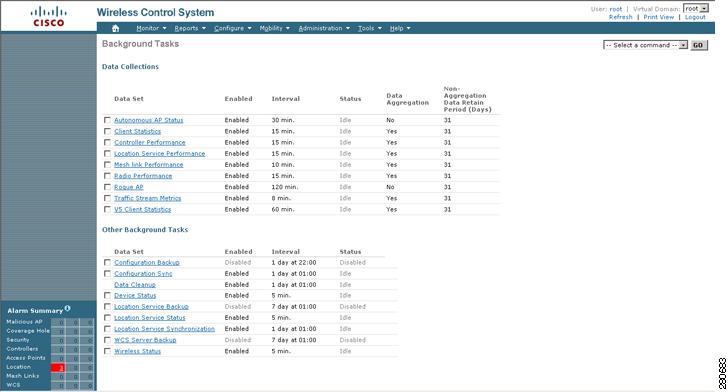
Task: Click the Cisco logo
Action: pos(48,16)
